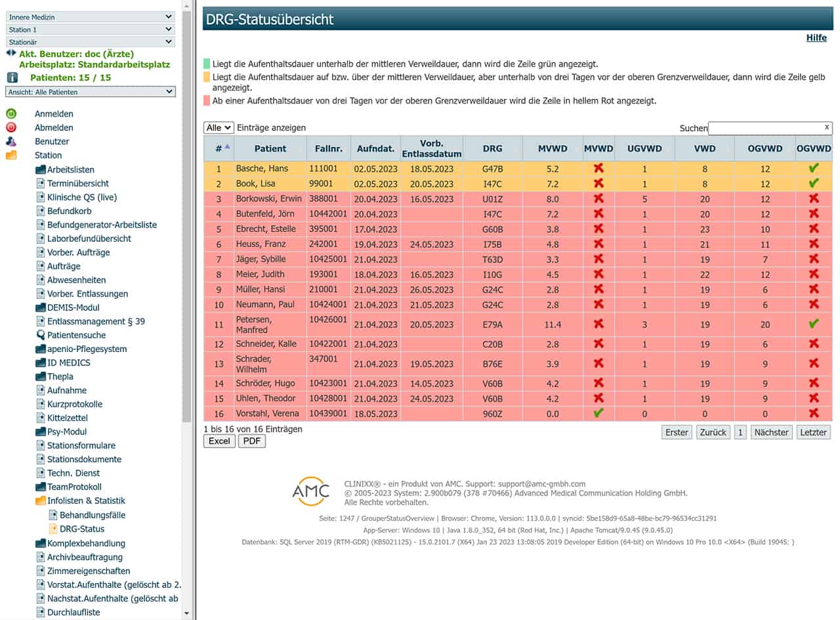
Task: Open the Innere Medizin department dropdown
Action: click(90, 17)
